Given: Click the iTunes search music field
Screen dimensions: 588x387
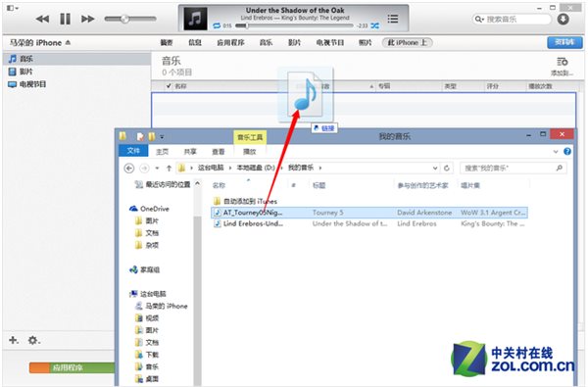Looking at the screenshot, I should point(512,19).
